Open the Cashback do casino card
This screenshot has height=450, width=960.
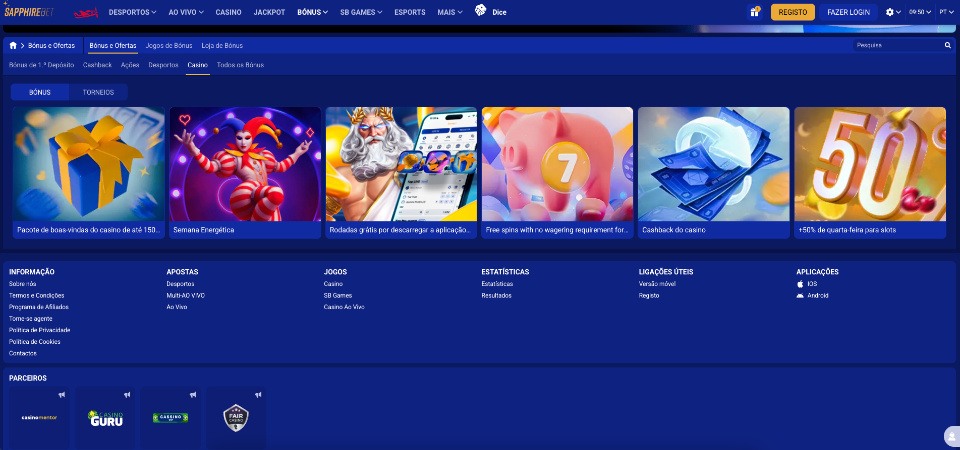[714, 173]
